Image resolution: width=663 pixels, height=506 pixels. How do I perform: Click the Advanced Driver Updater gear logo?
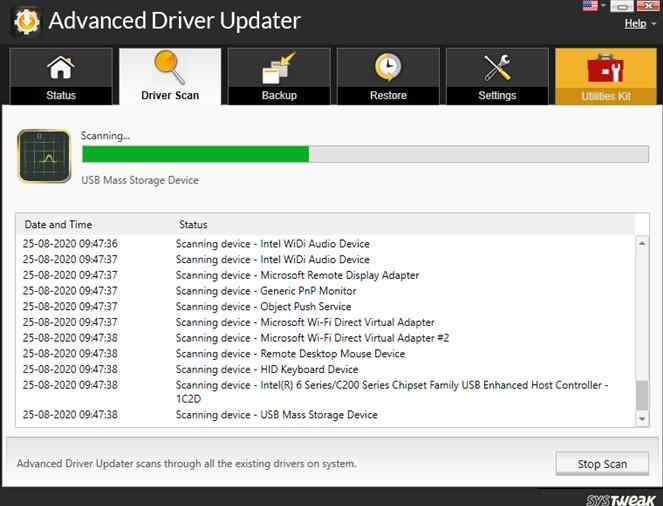click(25, 21)
